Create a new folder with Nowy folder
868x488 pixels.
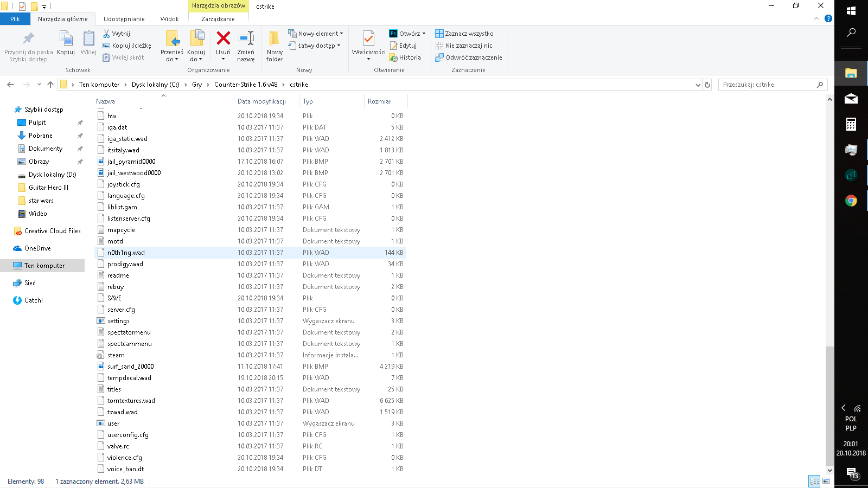(275, 46)
